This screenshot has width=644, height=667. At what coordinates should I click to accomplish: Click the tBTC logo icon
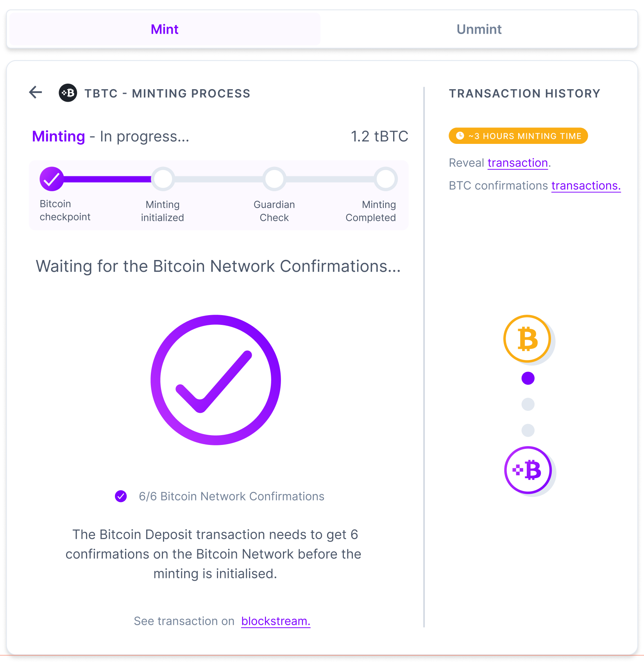(68, 93)
